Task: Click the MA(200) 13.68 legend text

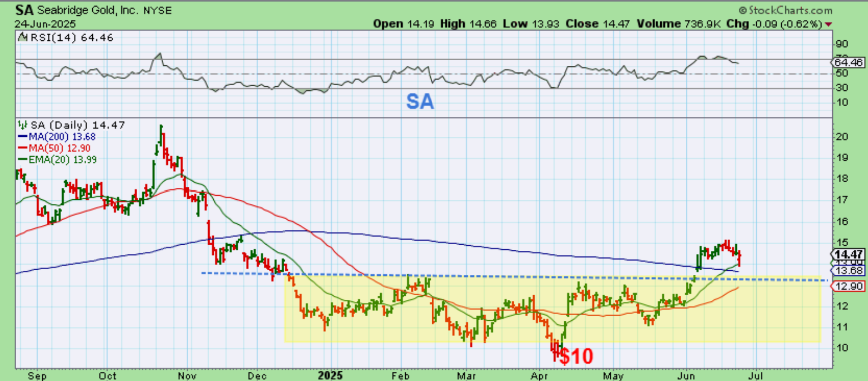Action: [62, 137]
